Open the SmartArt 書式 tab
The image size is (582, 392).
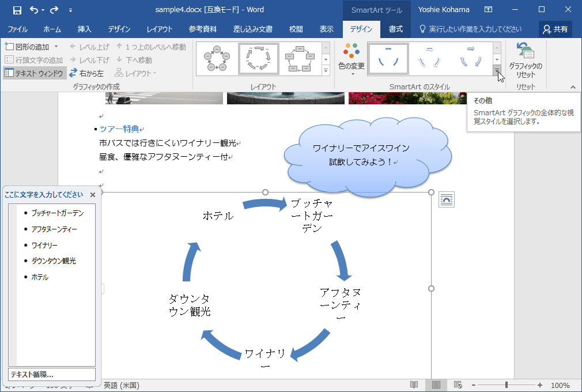[396, 29]
